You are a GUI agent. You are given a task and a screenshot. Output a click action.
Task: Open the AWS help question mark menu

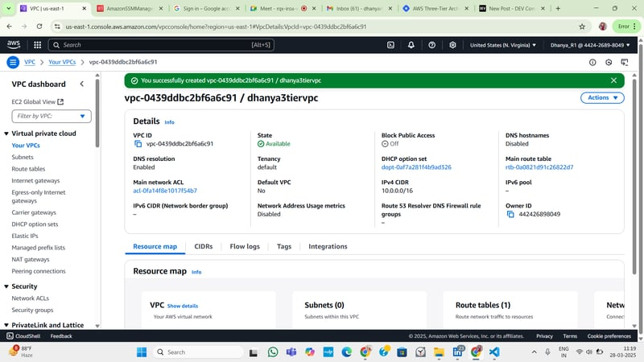pyautogui.click(x=431, y=45)
